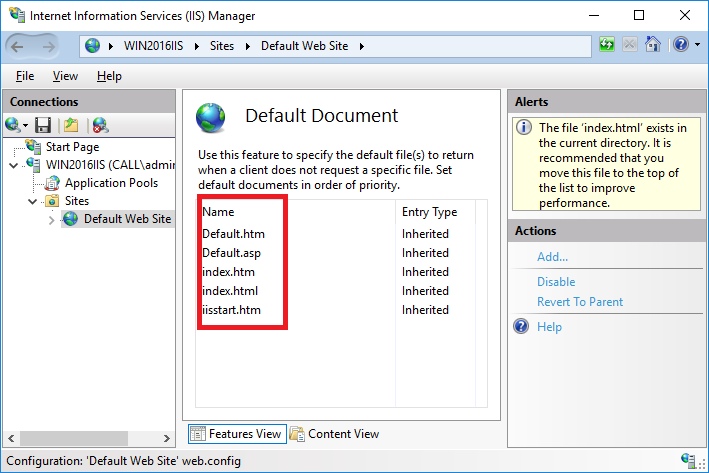The height and width of the screenshot is (473, 709).
Task: Click the globe icon in address bar
Action: [93, 46]
